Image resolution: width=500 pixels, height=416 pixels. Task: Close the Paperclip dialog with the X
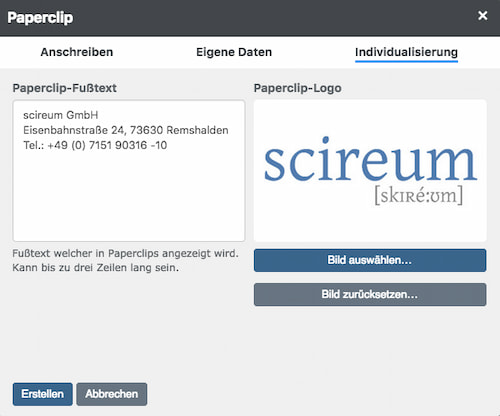(482, 16)
